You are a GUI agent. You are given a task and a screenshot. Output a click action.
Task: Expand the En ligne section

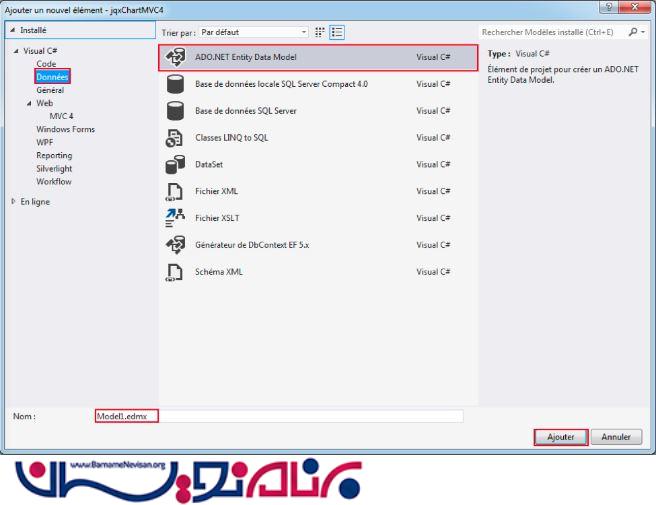click(x=14, y=201)
